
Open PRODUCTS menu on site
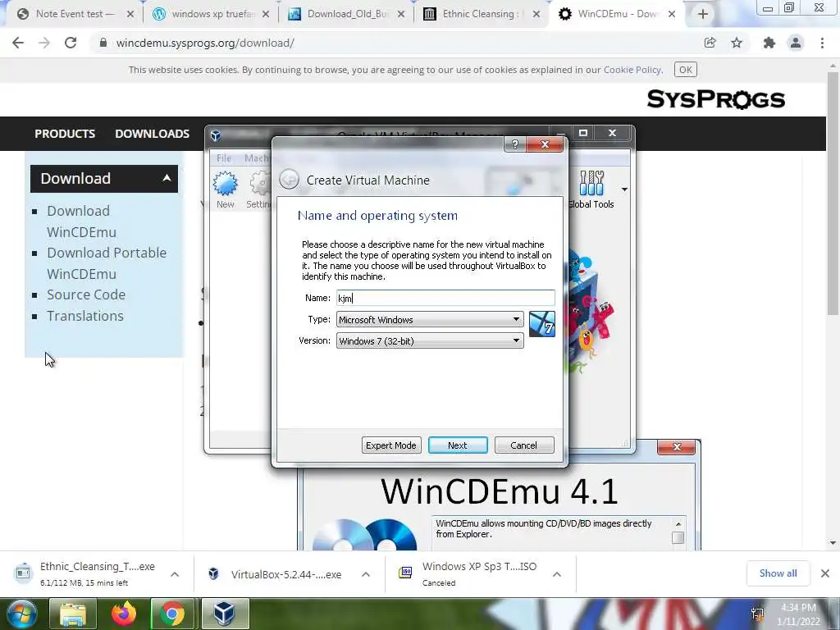click(65, 134)
